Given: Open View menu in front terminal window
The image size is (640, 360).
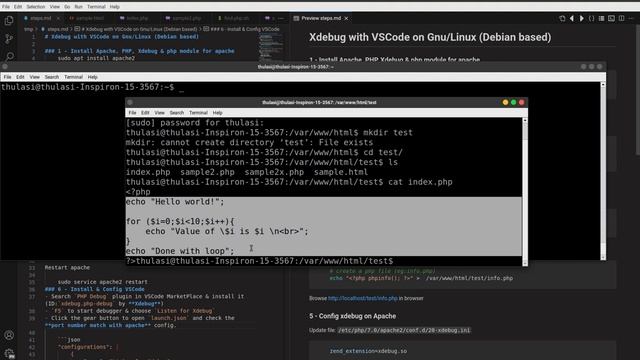Looking at the screenshot, I should pos(159,113).
